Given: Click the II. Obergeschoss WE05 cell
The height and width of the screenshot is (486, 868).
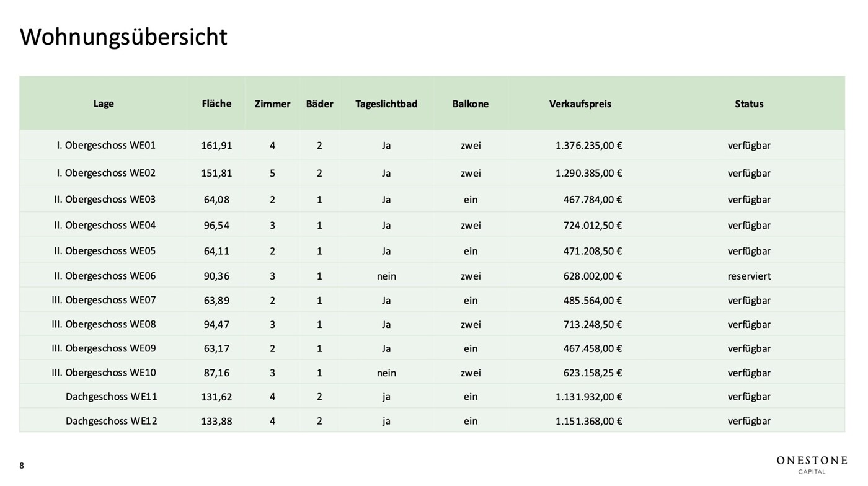Looking at the screenshot, I should (105, 251).
